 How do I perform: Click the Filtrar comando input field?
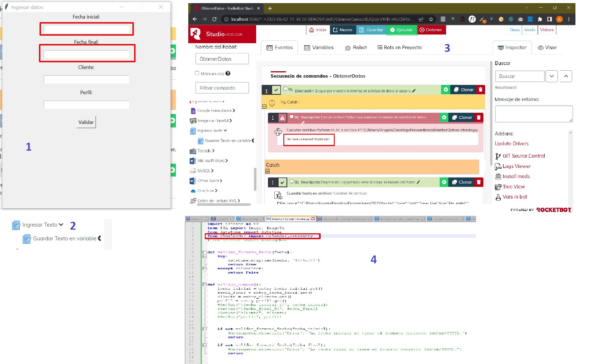(222, 88)
